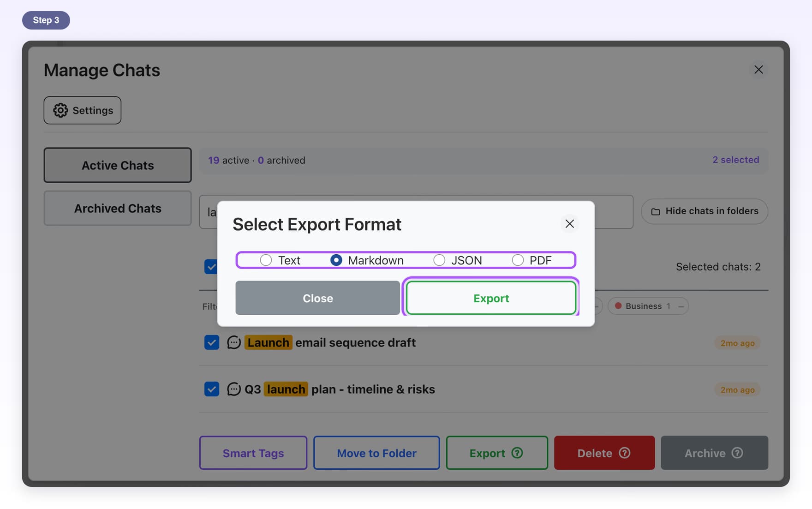Click the Business filter tag chip
Image resolution: width=812 pixels, height=509 pixels.
point(648,306)
